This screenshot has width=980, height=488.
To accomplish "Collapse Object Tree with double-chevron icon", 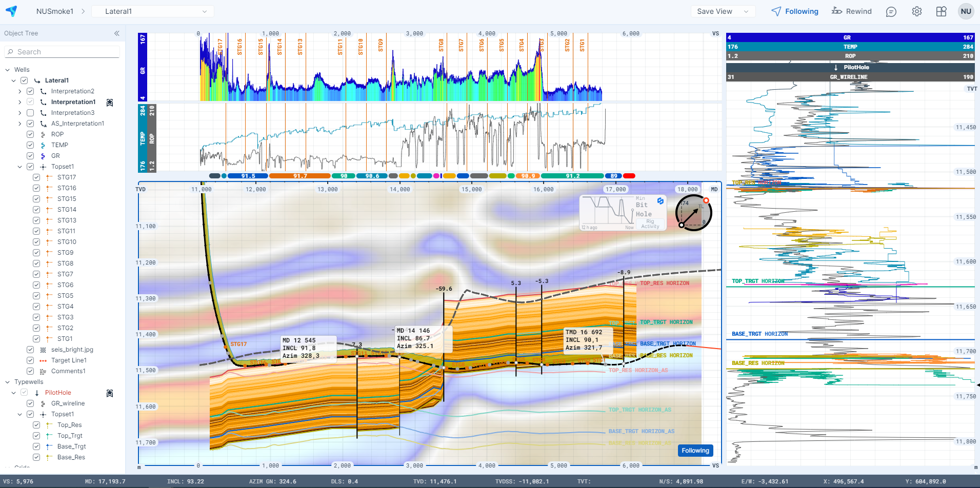I will click(117, 33).
